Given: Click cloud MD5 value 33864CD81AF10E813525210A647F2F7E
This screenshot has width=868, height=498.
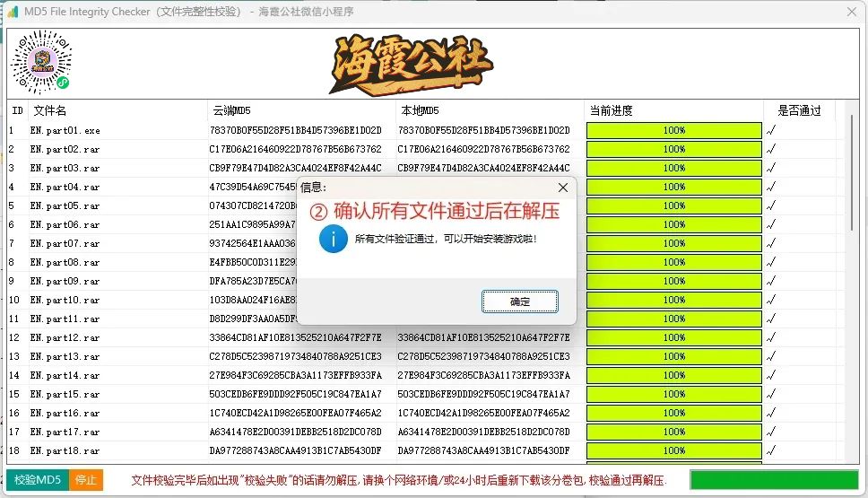Looking at the screenshot, I should point(296,337).
